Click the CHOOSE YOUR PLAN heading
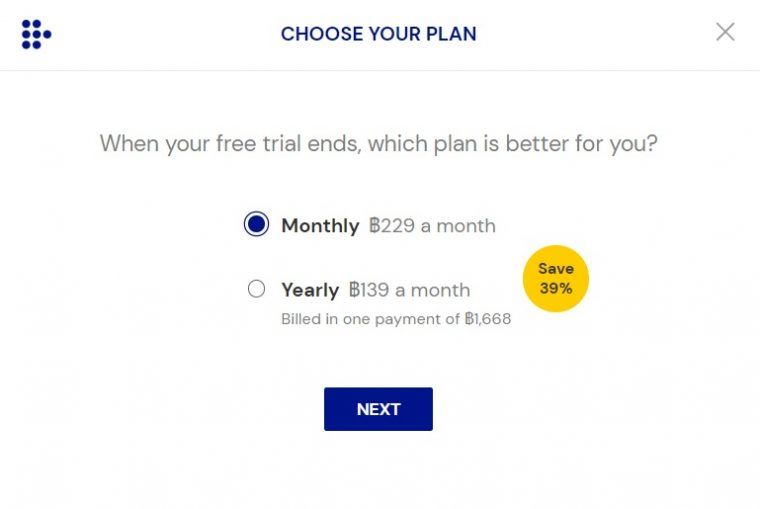The height and width of the screenshot is (509, 760). pos(378,34)
